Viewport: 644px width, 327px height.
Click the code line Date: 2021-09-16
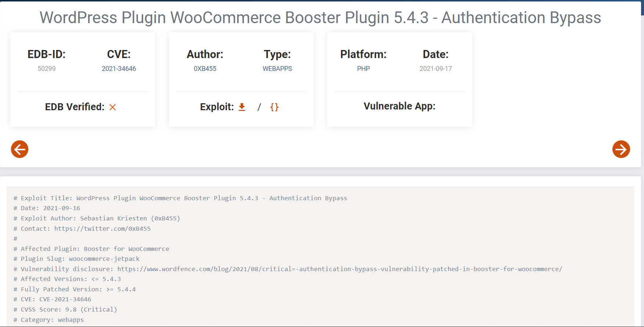click(x=47, y=208)
